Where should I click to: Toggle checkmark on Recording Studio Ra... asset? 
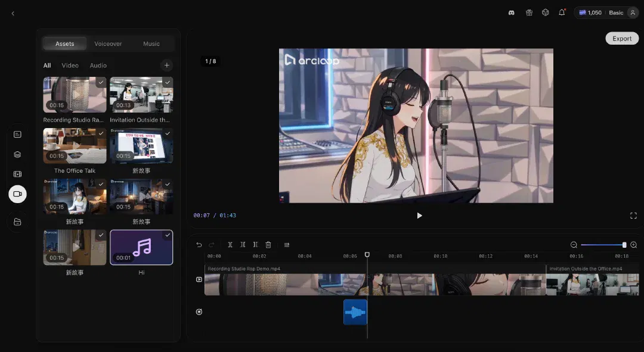click(101, 82)
